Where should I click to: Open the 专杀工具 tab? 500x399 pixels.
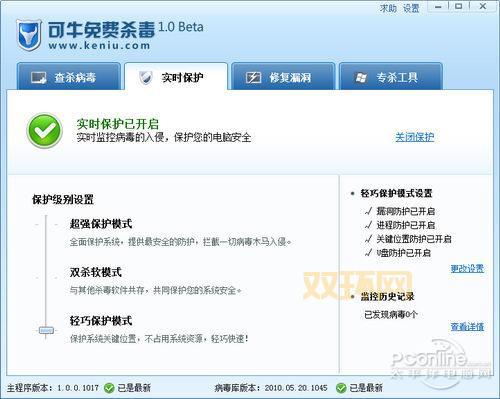click(391, 76)
